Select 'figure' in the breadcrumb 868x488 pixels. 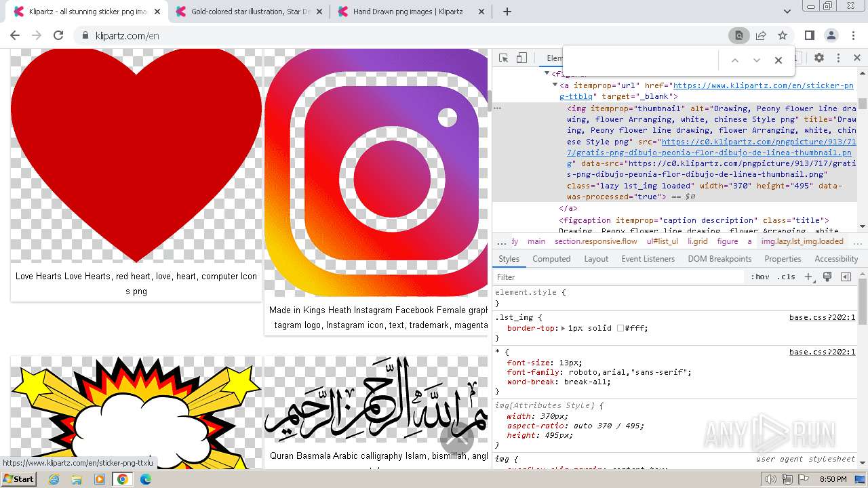728,241
